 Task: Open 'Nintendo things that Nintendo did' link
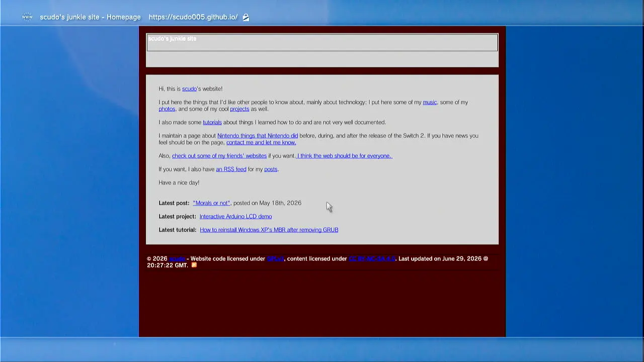(258, 136)
